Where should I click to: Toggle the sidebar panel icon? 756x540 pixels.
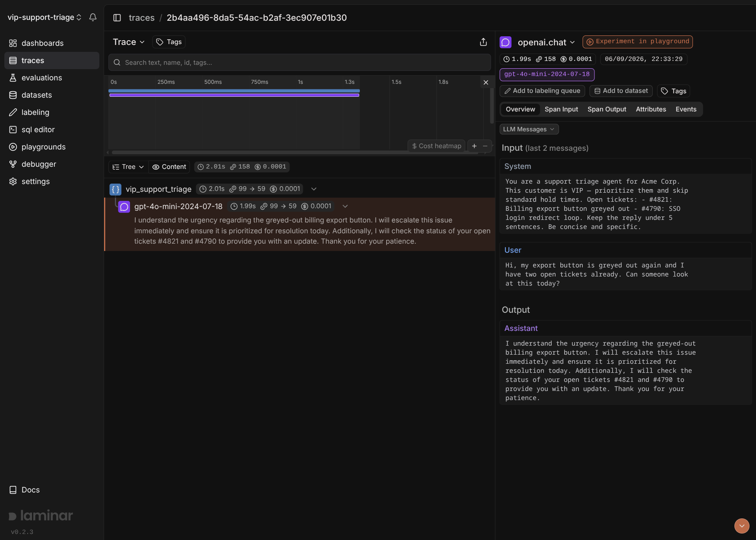pos(117,18)
